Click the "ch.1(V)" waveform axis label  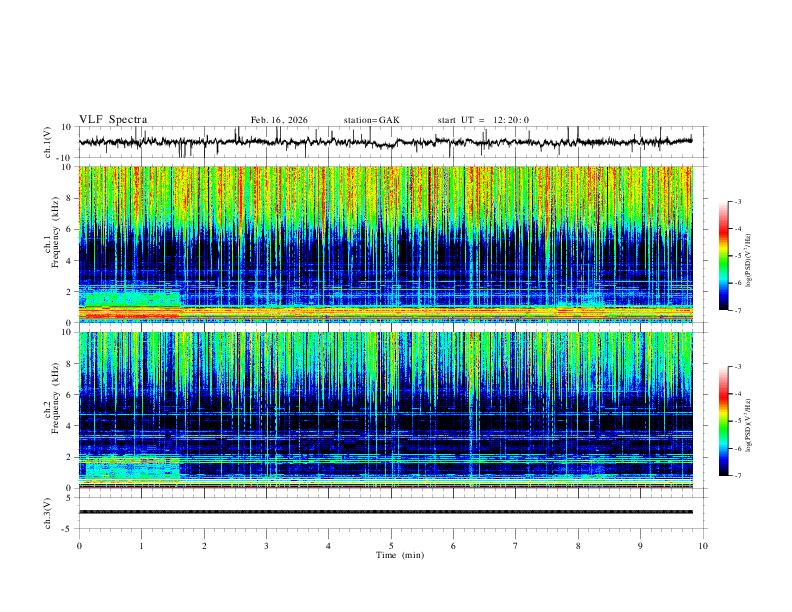pos(48,142)
